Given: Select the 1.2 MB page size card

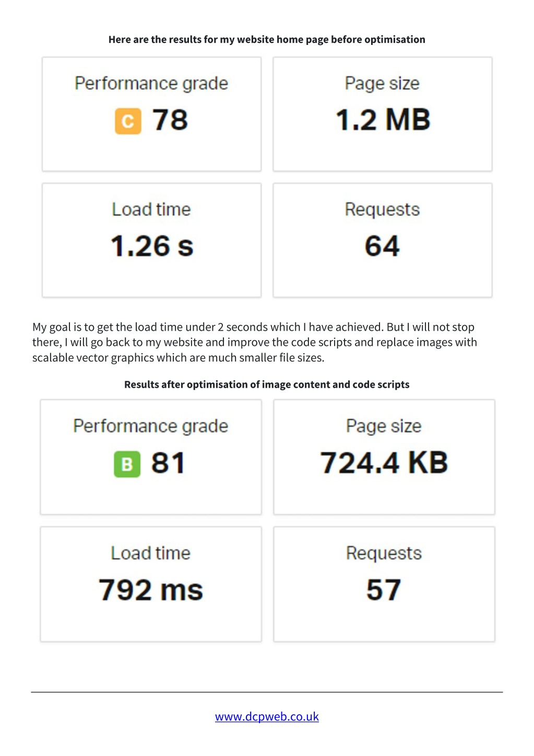Looking at the screenshot, I should point(383,114).
